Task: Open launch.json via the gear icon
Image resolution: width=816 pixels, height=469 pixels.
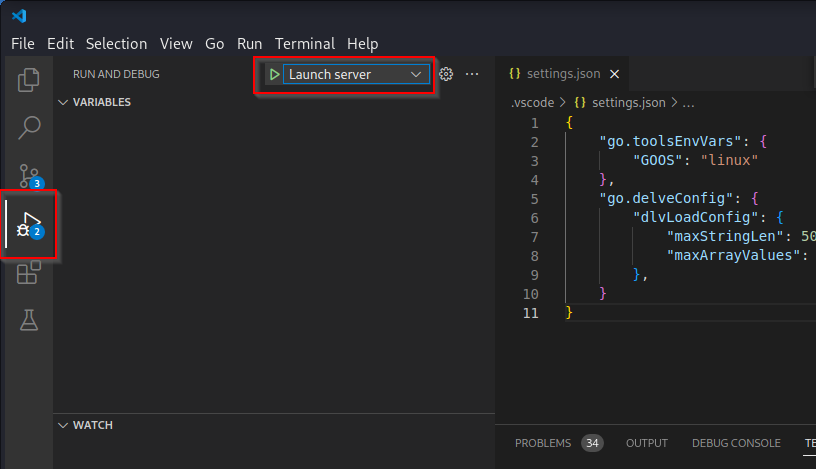Action: coord(447,74)
